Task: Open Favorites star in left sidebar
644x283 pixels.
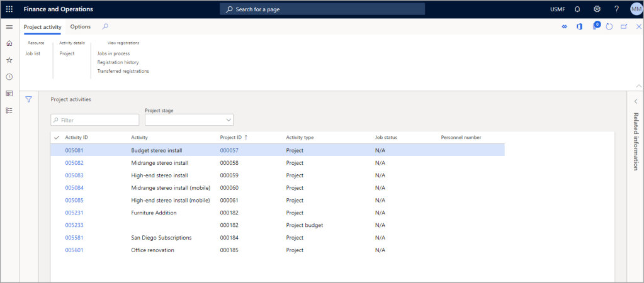Action: (9, 60)
